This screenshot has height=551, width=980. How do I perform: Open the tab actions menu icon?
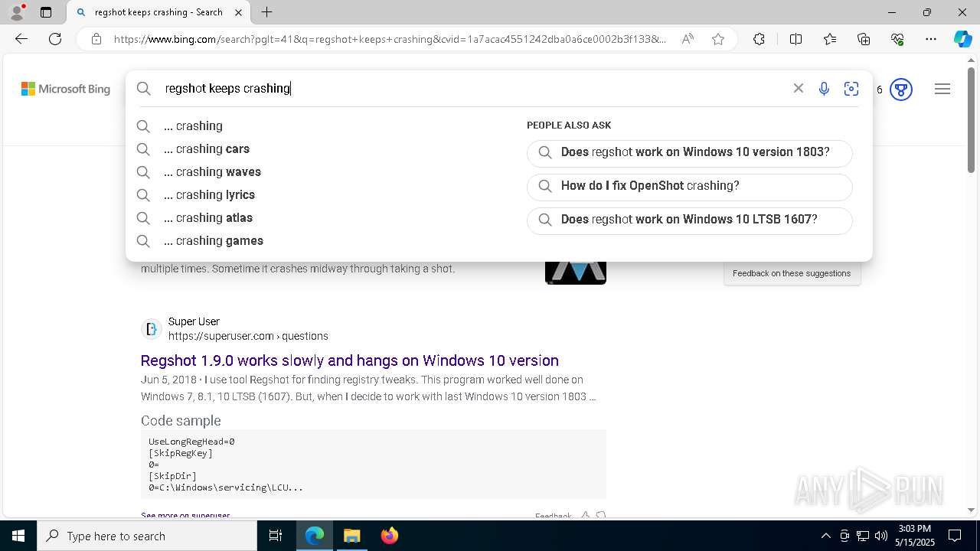pos(46,12)
